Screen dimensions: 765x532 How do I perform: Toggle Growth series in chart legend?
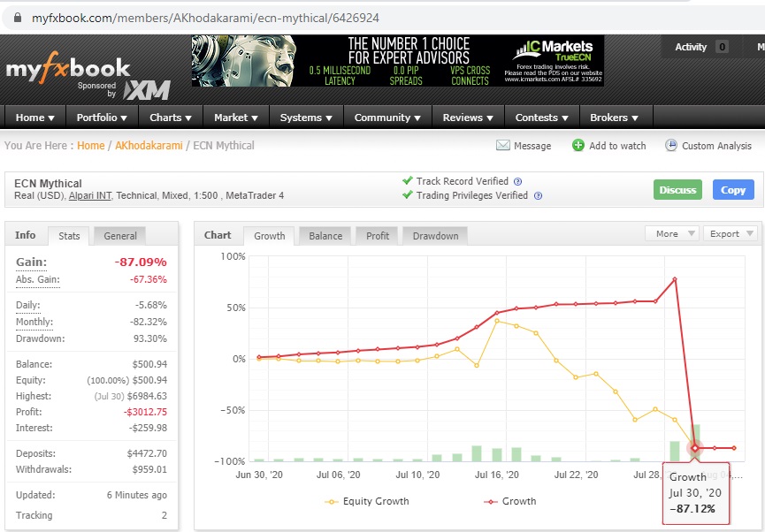coord(509,501)
